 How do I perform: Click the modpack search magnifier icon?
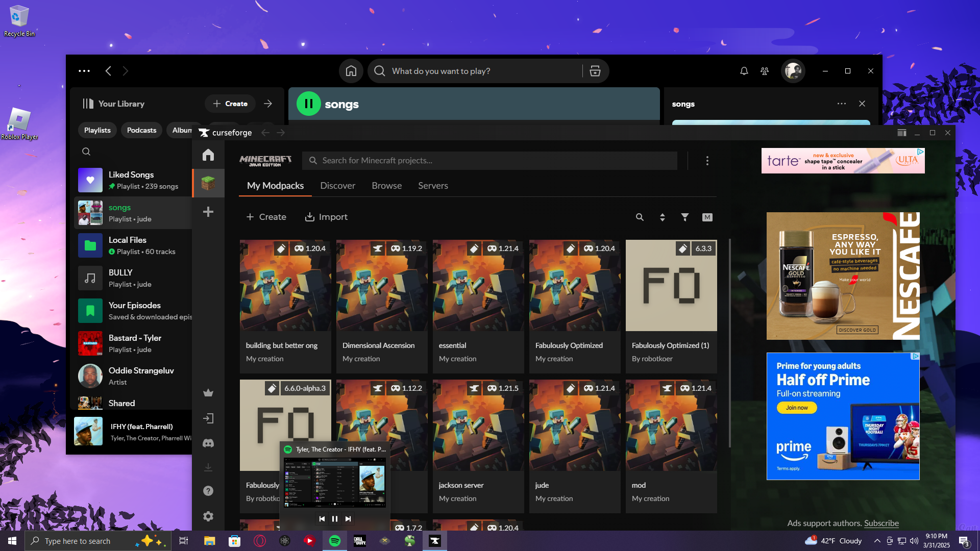click(x=640, y=217)
